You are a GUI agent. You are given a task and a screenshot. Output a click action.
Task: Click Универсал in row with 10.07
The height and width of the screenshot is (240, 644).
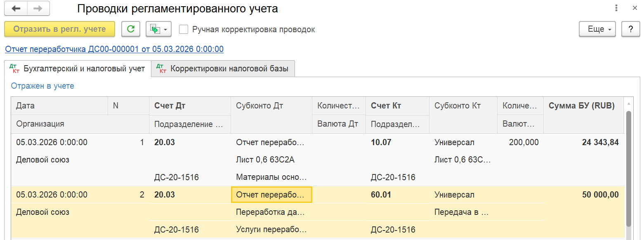click(463, 142)
